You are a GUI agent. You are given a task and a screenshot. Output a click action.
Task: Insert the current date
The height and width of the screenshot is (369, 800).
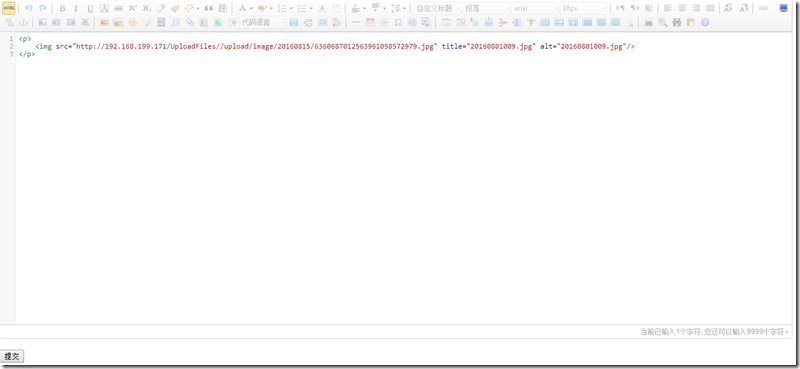[x=370, y=22]
